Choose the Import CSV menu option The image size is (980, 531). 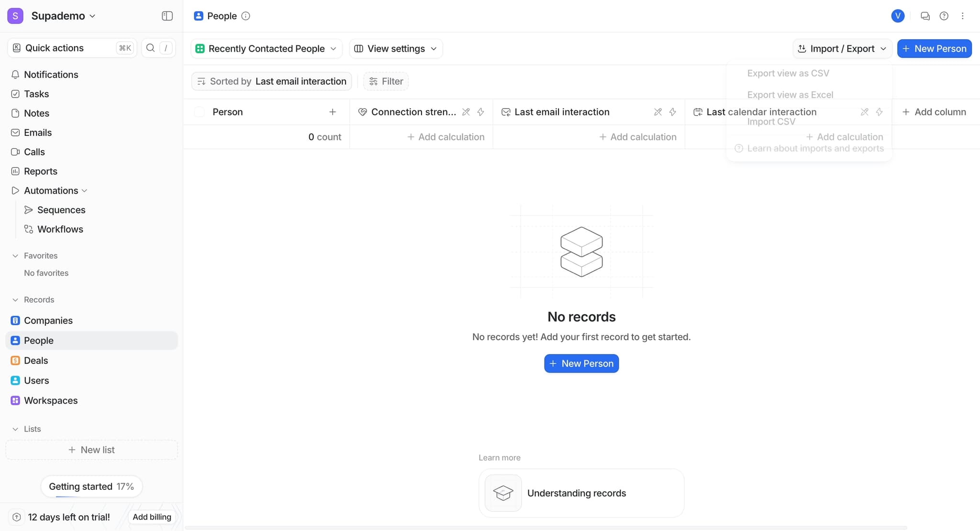[x=771, y=121]
